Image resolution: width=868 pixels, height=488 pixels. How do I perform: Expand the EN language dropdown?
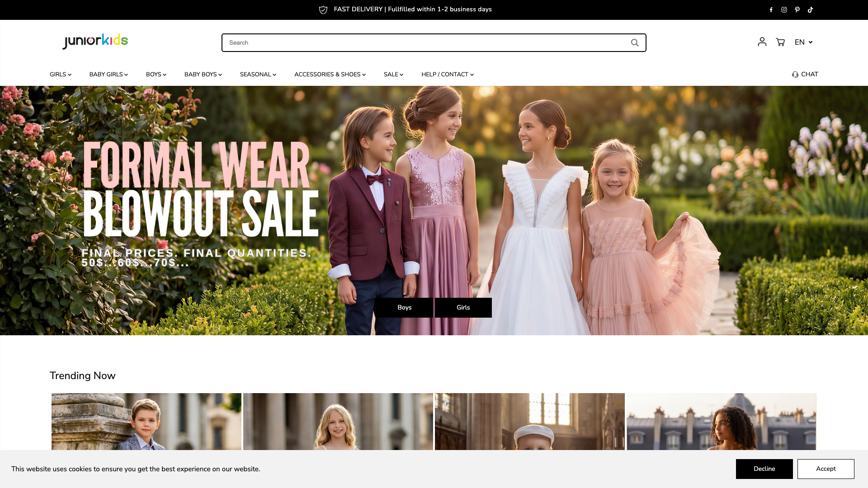click(x=804, y=42)
